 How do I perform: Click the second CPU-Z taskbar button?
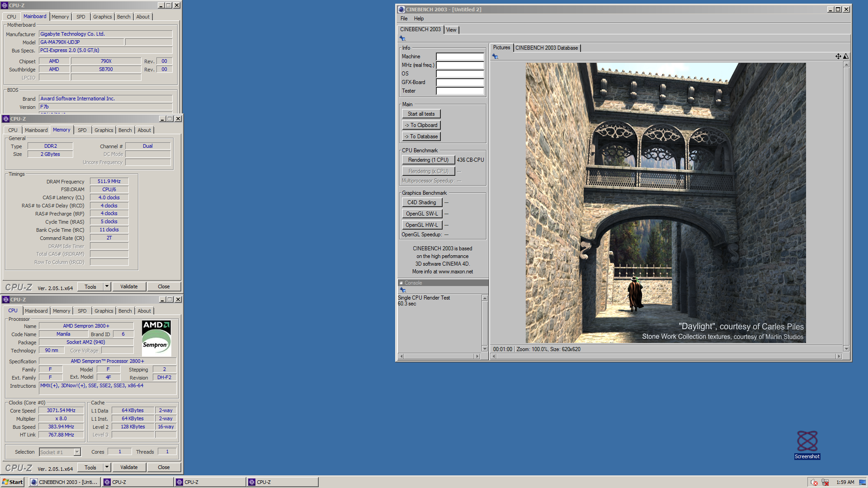(x=210, y=482)
